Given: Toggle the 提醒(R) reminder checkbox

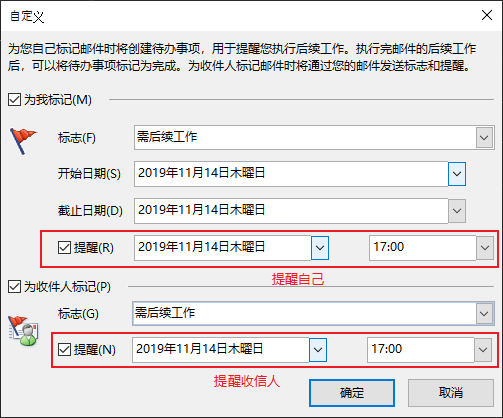Looking at the screenshot, I should 64,248.
